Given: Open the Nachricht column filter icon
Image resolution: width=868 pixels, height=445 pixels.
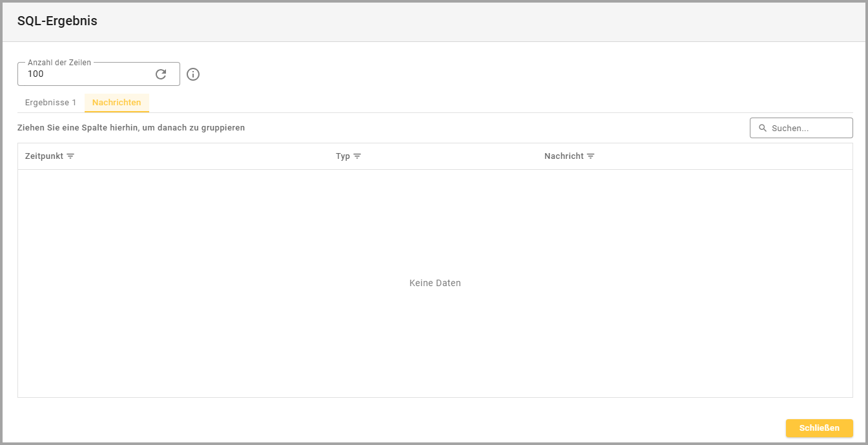Looking at the screenshot, I should (590, 156).
